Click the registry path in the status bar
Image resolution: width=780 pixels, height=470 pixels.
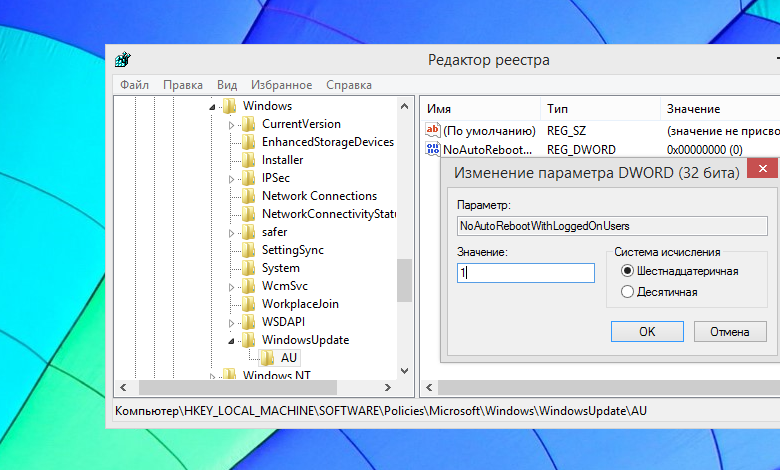[x=381, y=411]
